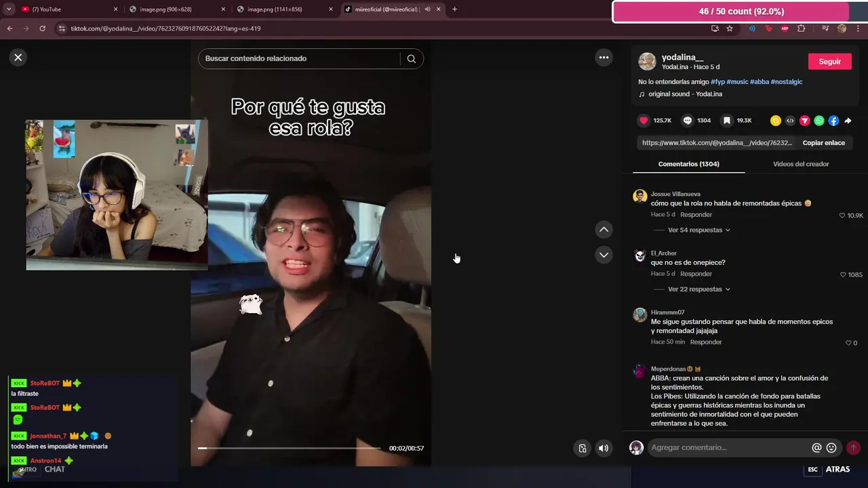
Task: Like Jossue Villanueva's comment heart
Action: click(842, 216)
